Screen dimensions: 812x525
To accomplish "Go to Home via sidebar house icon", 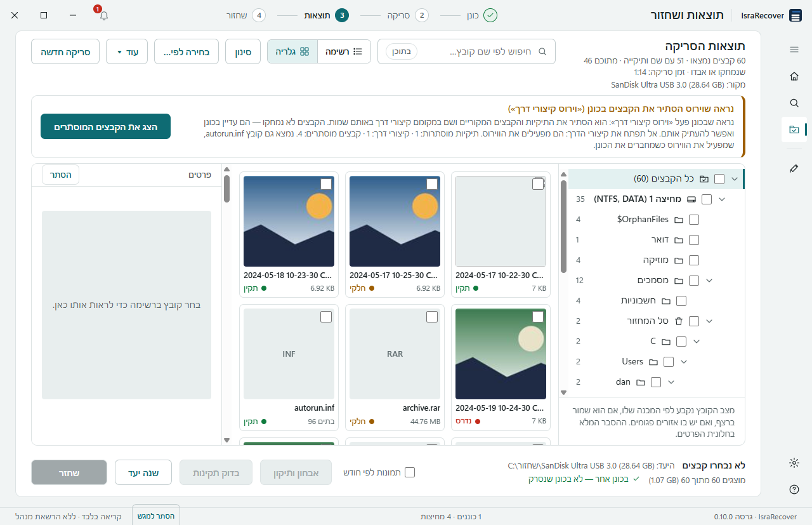I will (794, 76).
